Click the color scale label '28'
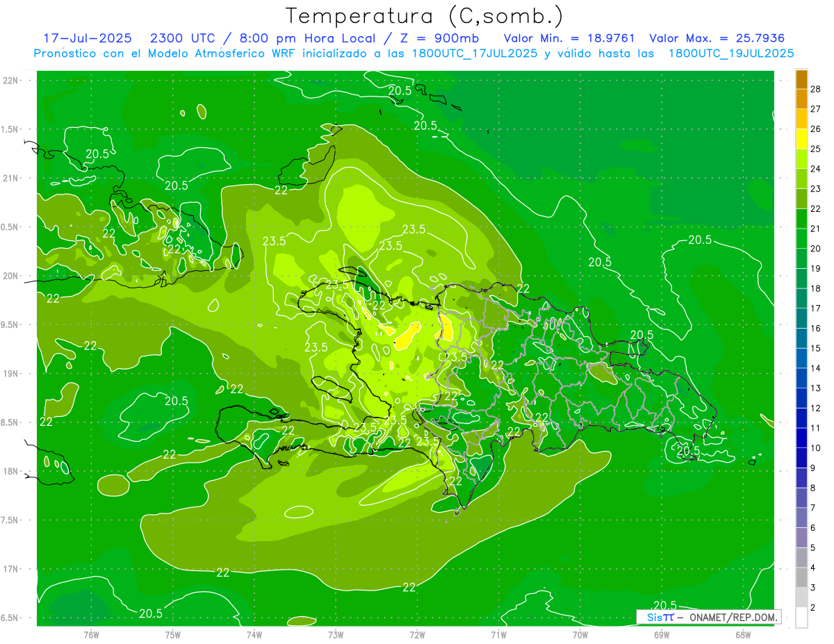This screenshot has width=834, height=644. (x=816, y=89)
